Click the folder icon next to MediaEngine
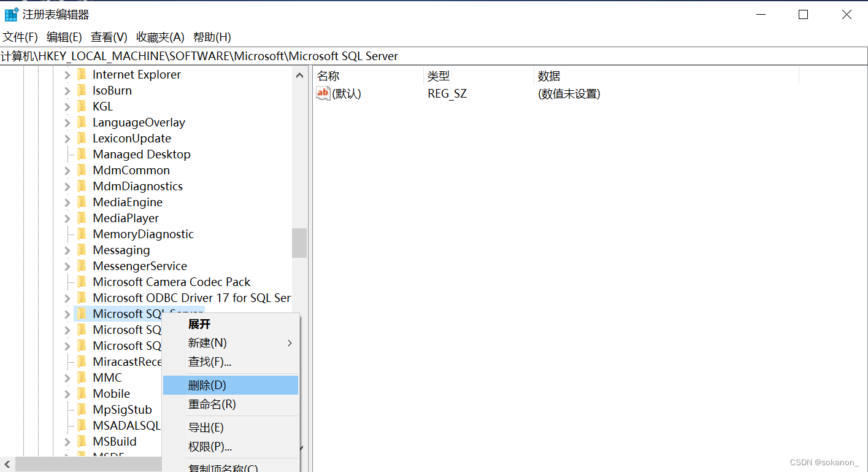868x472 pixels. point(82,202)
